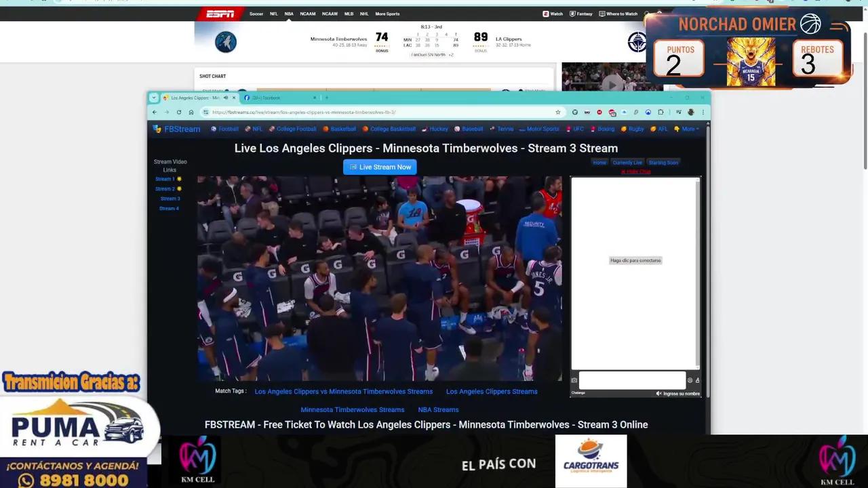Mute chat sounds with the speaker icon

tap(658, 393)
